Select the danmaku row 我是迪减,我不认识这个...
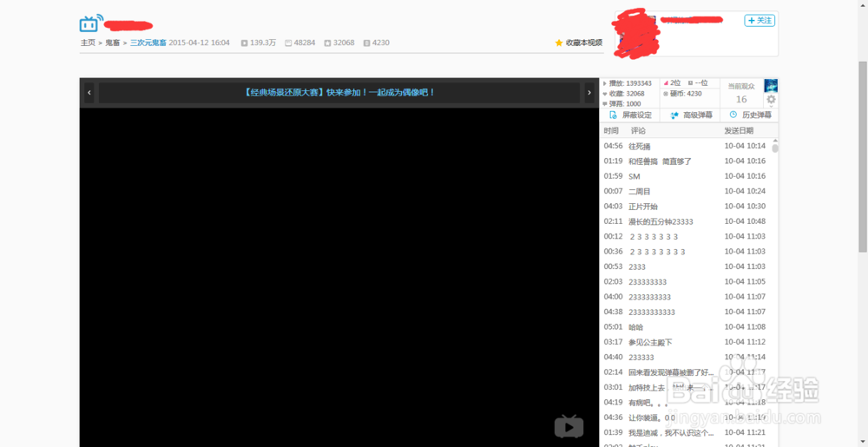 [x=686, y=432]
